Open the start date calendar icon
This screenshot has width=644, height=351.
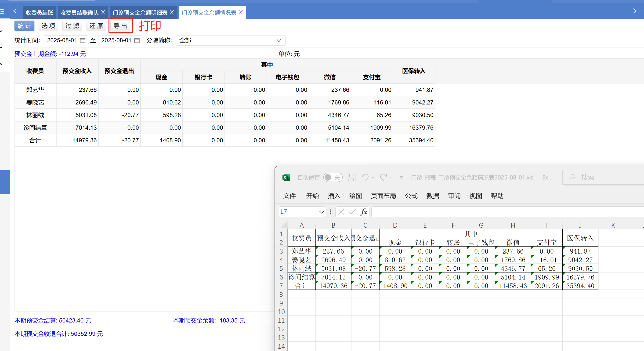[83, 40]
